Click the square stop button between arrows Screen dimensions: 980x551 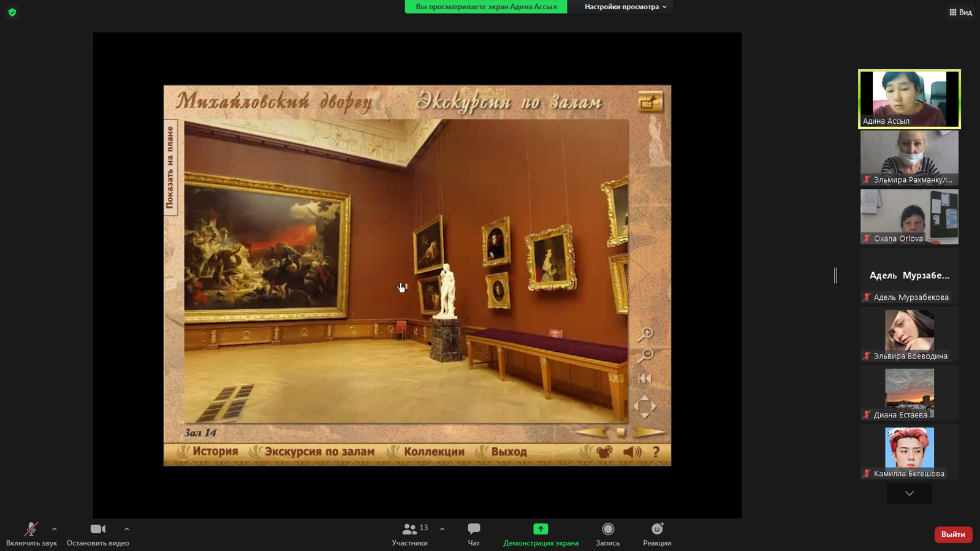coord(620,433)
